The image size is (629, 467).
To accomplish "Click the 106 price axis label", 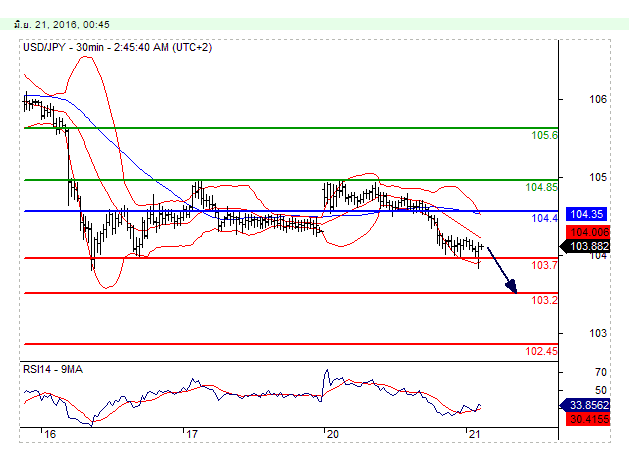I will point(598,99).
